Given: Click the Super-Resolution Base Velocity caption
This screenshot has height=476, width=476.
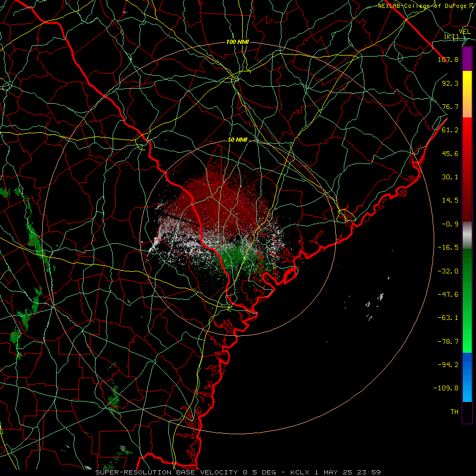Looking at the screenshot, I should pos(238,472).
